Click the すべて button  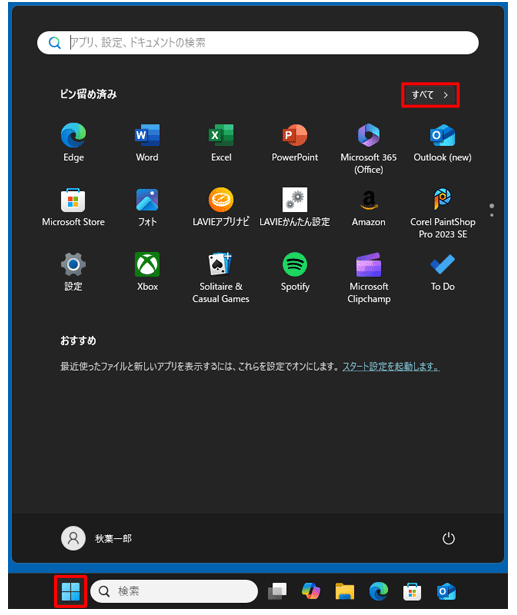(430, 95)
